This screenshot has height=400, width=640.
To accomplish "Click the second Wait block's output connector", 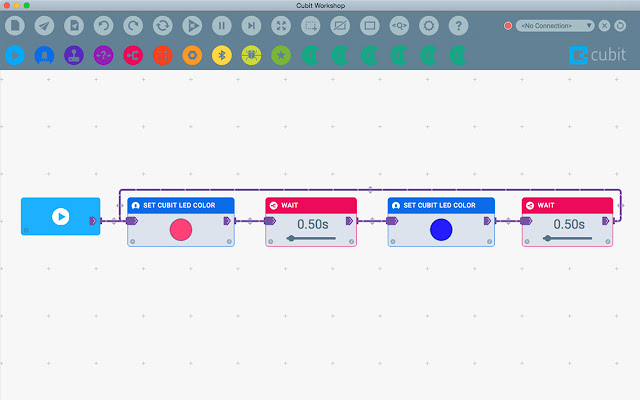I will pyautogui.click(x=606, y=221).
